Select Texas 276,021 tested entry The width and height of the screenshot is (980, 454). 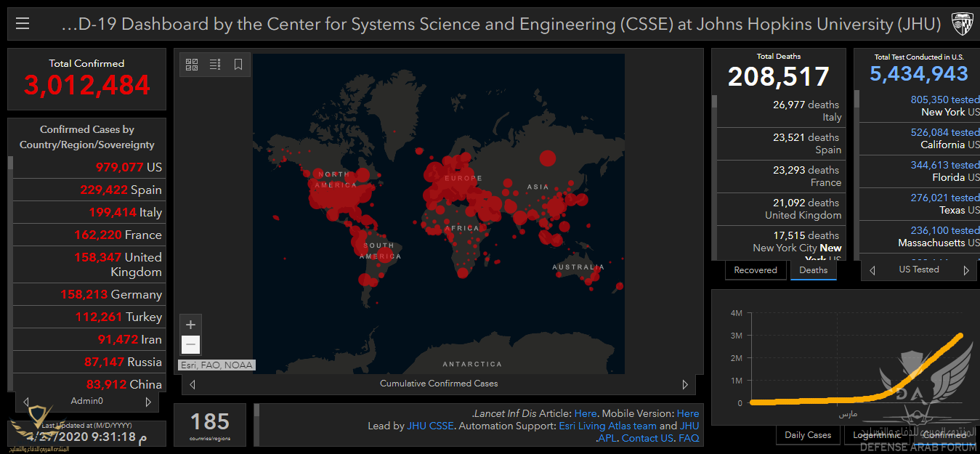tap(920, 204)
